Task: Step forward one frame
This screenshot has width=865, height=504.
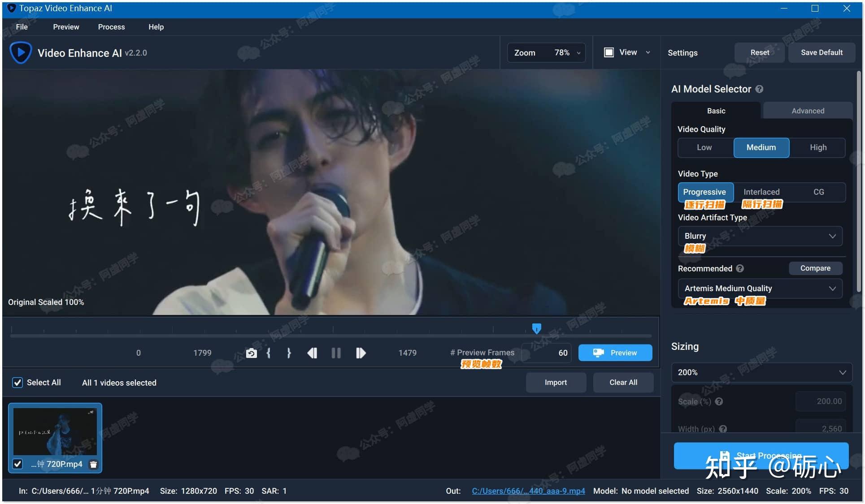Action: (361, 353)
